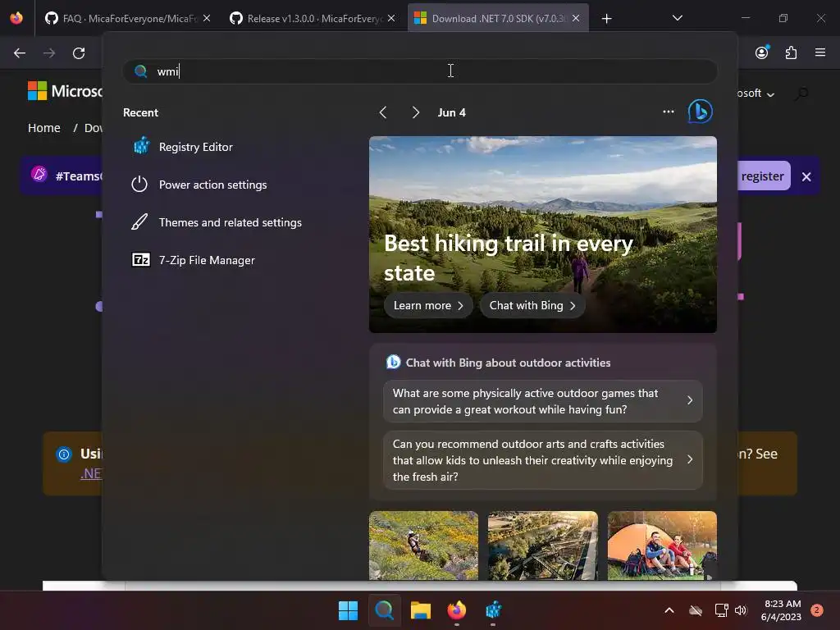Open Firefox account icon

[x=762, y=52]
